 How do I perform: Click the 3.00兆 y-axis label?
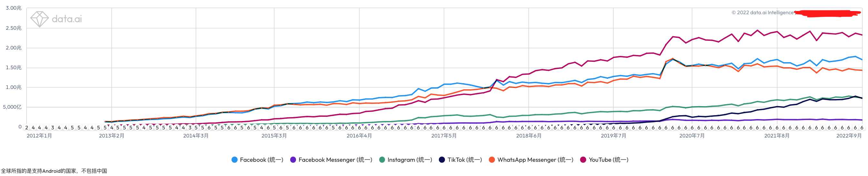[14, 8]
